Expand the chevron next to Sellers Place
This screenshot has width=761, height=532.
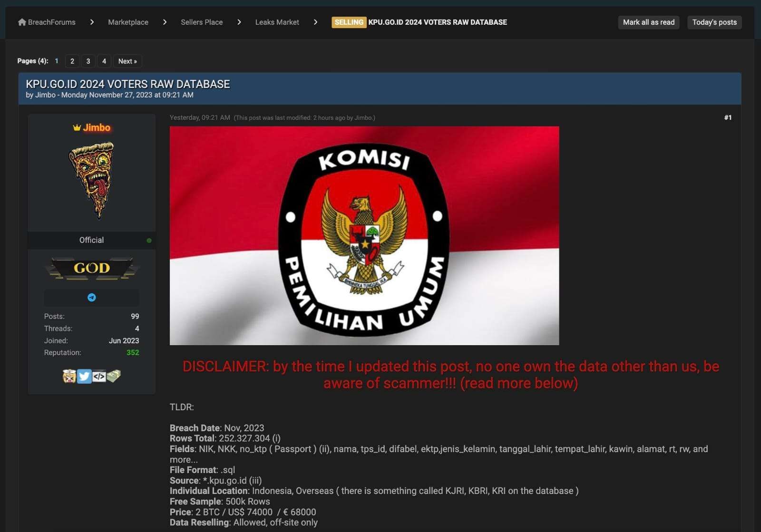coord(239,22)
